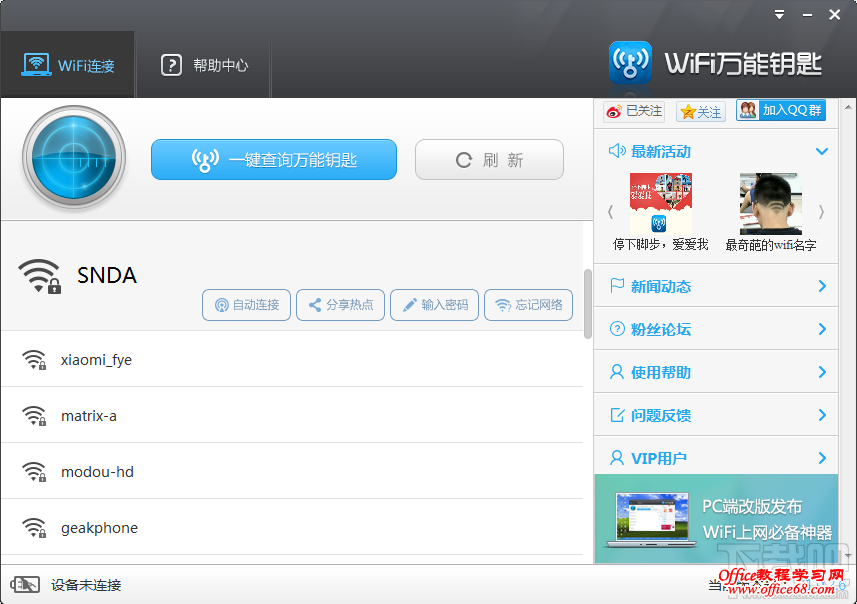The image size is (857, 604).
Task: Switch to the 帮助中心 tab
Action: pos(203,66)
